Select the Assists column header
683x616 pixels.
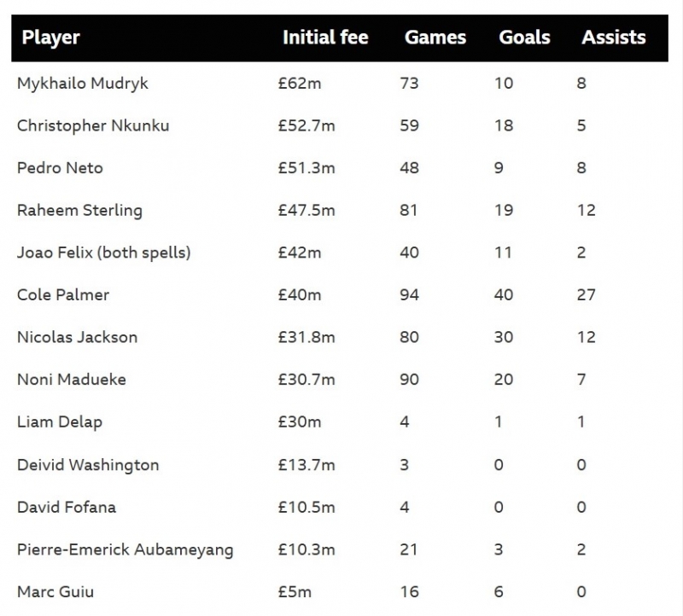[x=614, y=38]
